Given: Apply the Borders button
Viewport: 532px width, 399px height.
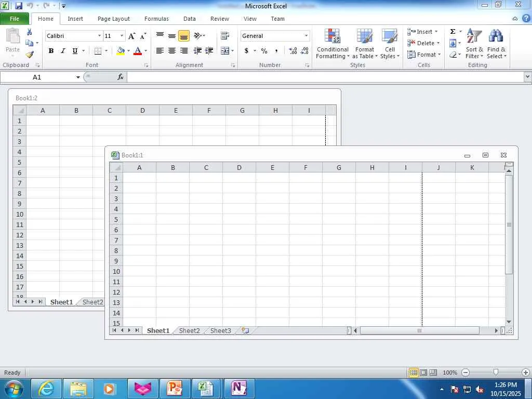Looking at the screenshot, I should pos(98,51).
